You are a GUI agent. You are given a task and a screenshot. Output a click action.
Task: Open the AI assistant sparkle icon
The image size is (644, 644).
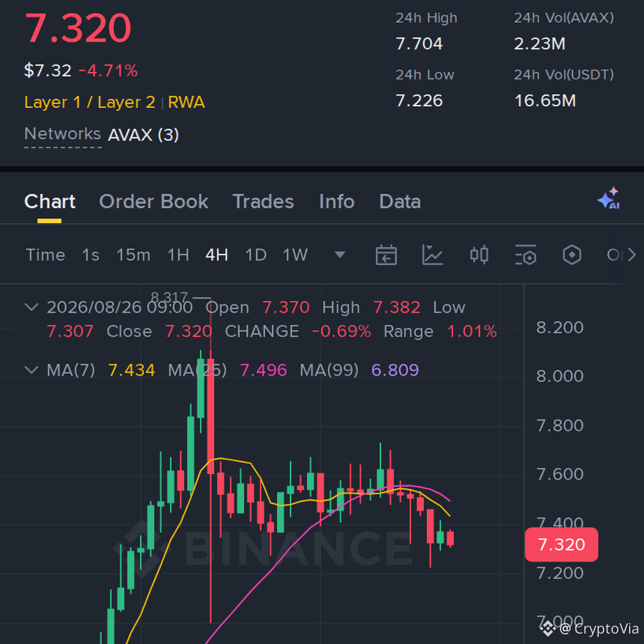pos(609,199)
